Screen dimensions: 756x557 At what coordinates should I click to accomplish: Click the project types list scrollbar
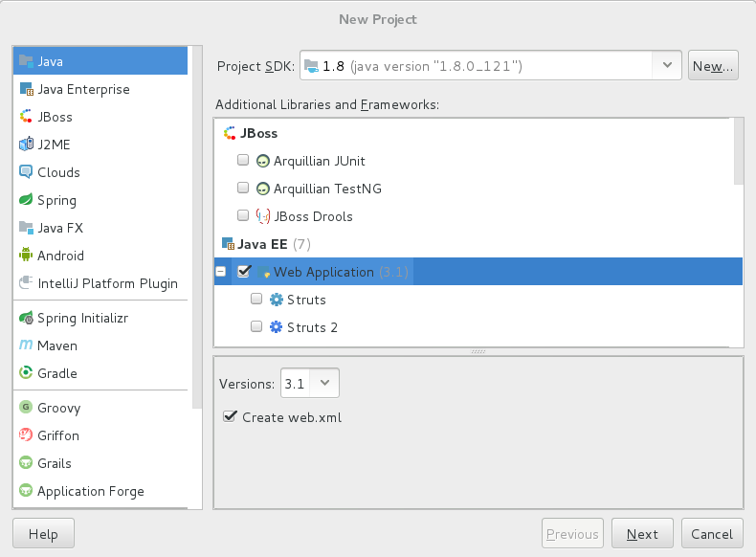click(197, 227)
